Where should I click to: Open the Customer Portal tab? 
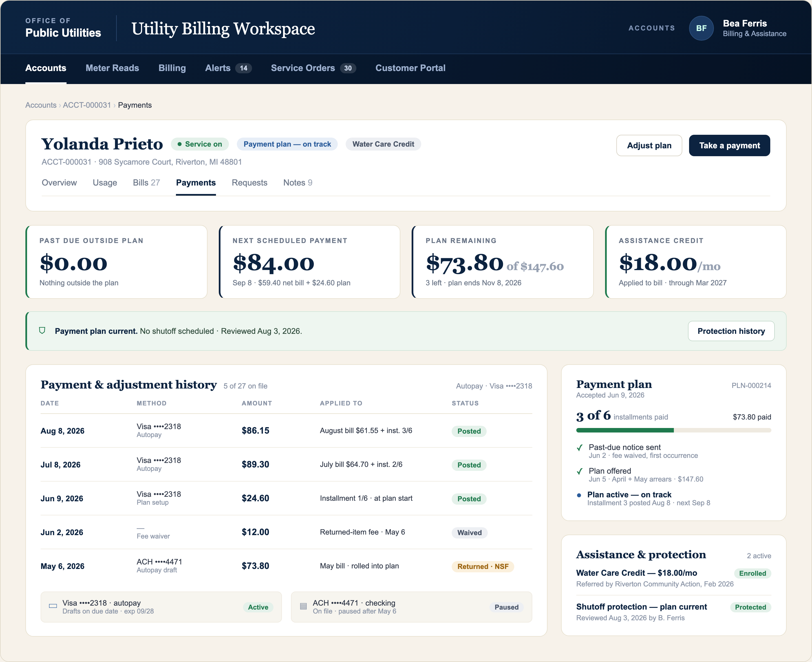[x=411, y=68]
